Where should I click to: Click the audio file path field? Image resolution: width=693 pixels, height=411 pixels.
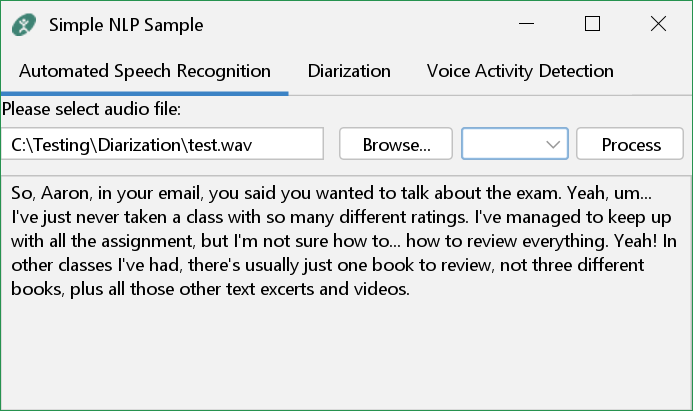[x=162, y=144]
